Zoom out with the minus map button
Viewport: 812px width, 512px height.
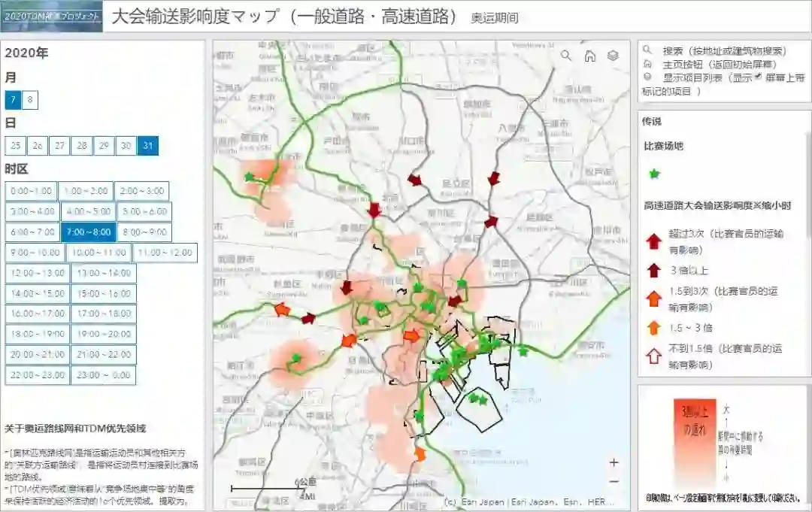tap(614, 481)
